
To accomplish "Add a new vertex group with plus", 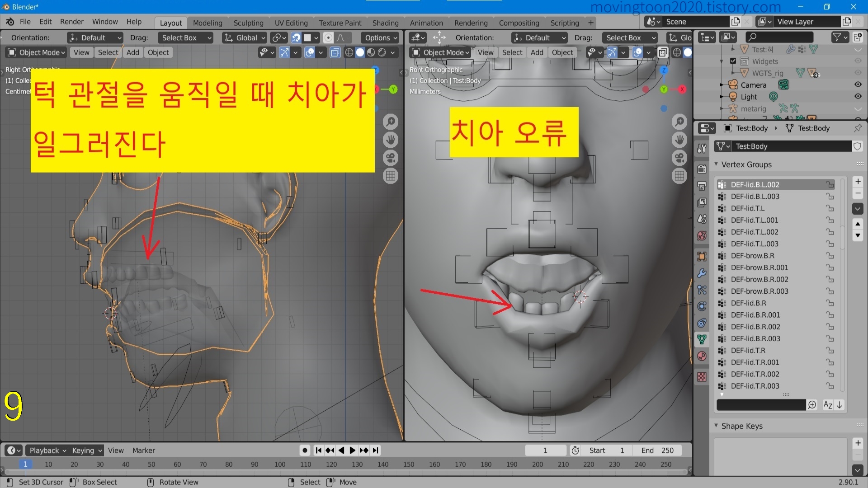I will click(858, 182).
